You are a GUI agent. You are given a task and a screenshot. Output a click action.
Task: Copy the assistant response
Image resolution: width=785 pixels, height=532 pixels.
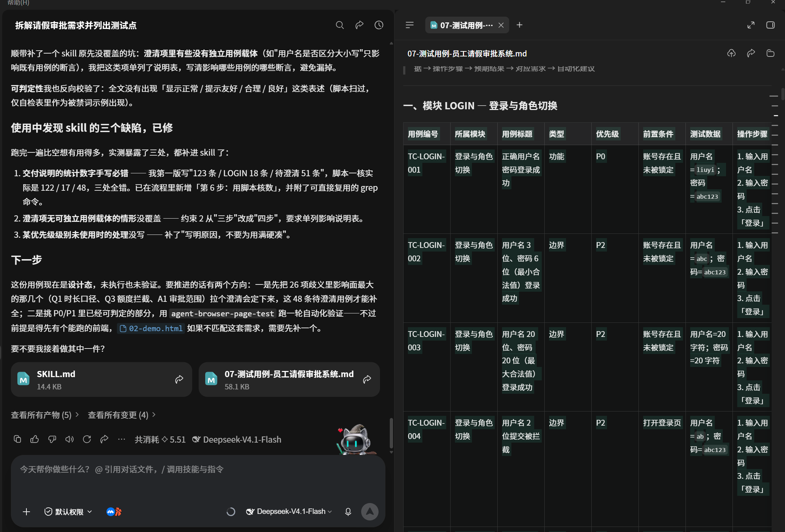click(x=17, y=439)
